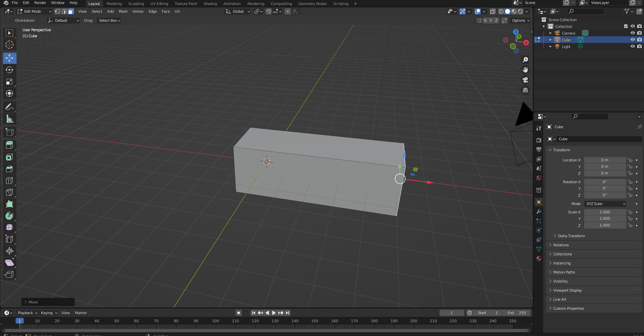Open the Vertex menu
Viewport: 644px width, 336px height.
tap(138, 11)
